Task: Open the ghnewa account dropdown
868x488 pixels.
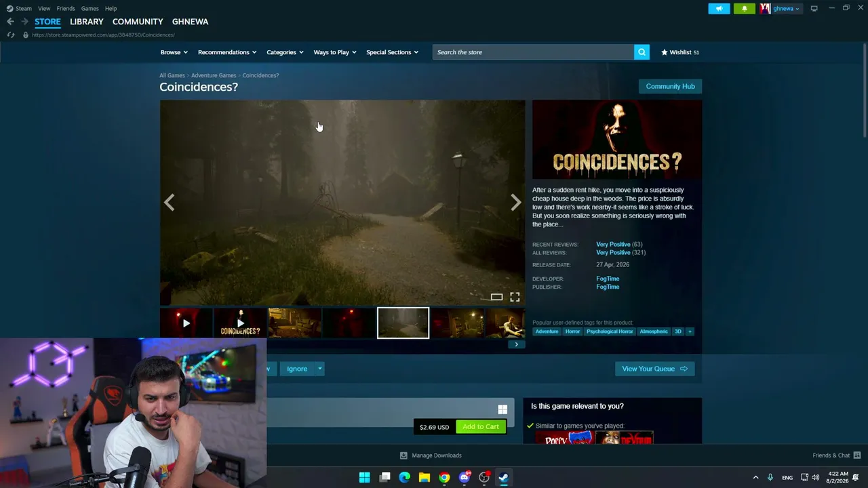Action: pyautogui.click(x=787, y=8)
